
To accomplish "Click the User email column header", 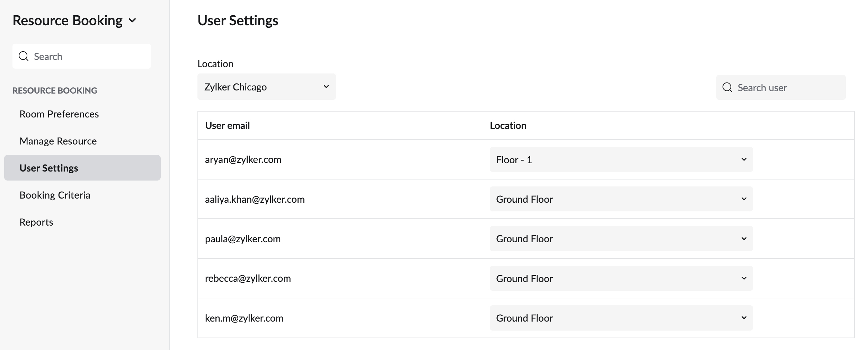I will click(x=227, y=125).
